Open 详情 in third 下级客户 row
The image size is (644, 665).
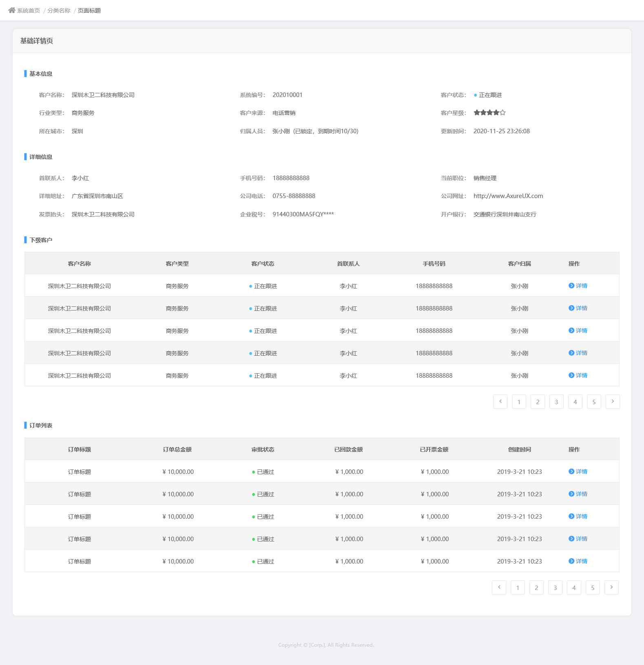tap(578, 330)
